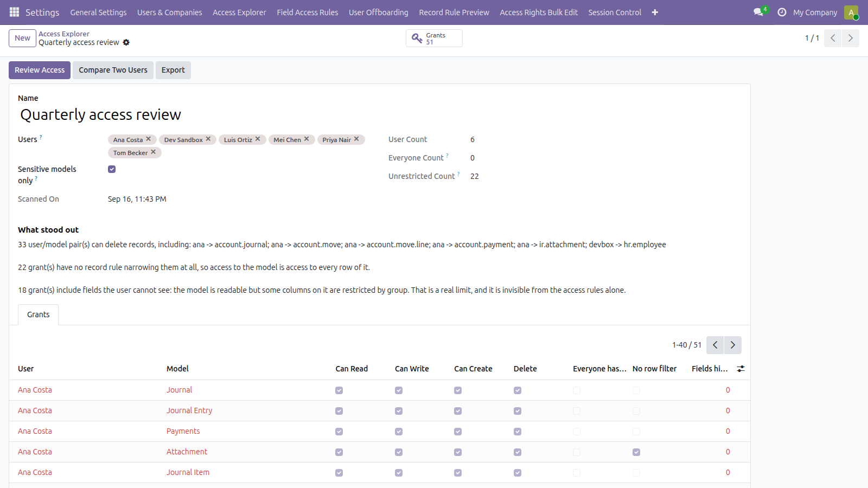Toggle Can Read for Ana Costa Journal row
The height and width of the screenshot is (488, 868).
tap(339, 390)
